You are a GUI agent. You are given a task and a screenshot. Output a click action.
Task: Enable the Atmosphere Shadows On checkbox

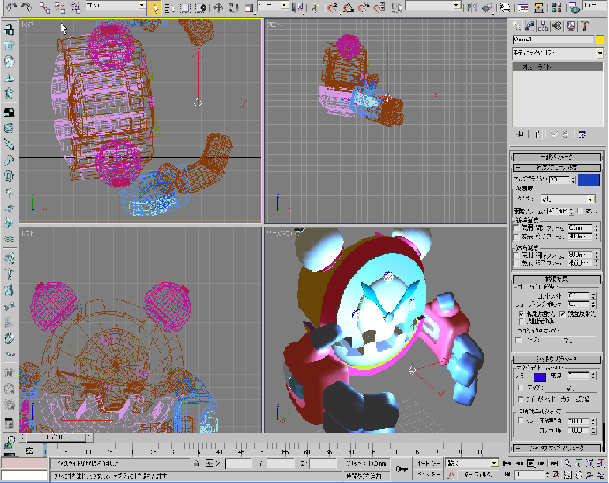[x=521, y=420]
